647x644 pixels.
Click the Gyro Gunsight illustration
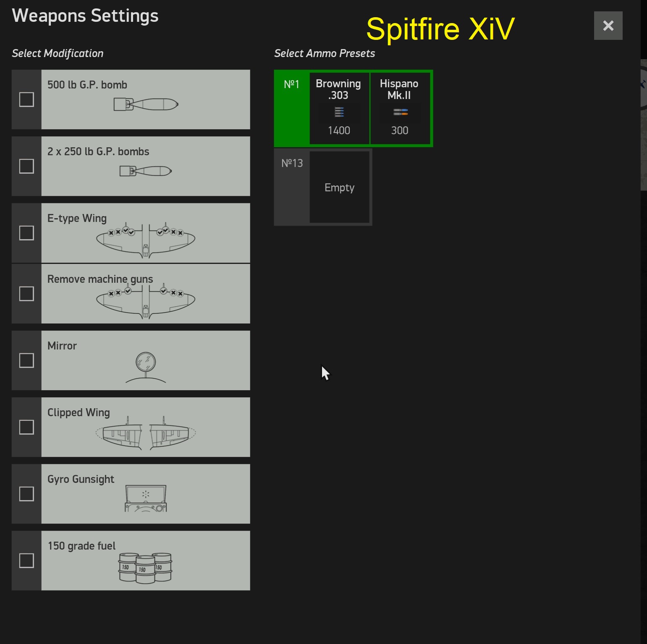click(x=146, y=498)
